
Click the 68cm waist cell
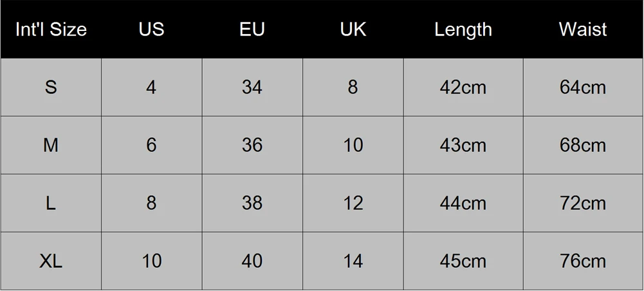(x=583, y=145)
